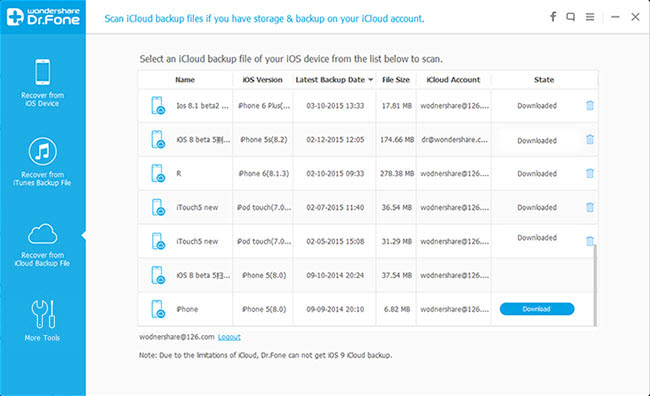650x396 pixels.
Task: Click device icon of Ios 8.1 beta2 backup
Action: pos(158,105)
